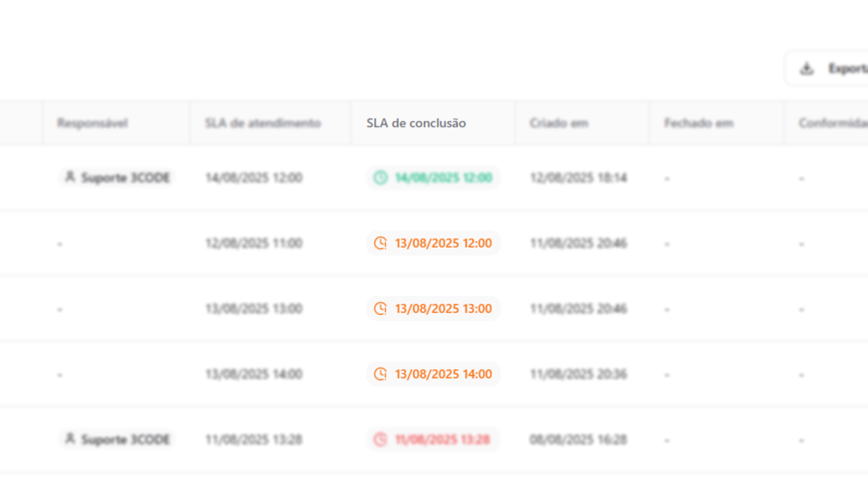Click the green clock icon for 14/08/2025 12:00
The image size is (868, 488).
pyautogui.click(x=380, y=178)
